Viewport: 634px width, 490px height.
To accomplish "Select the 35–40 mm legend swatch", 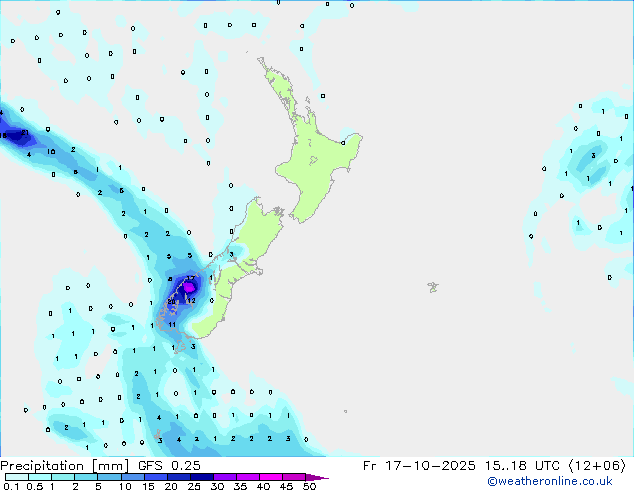I will (x=247, y=477).
